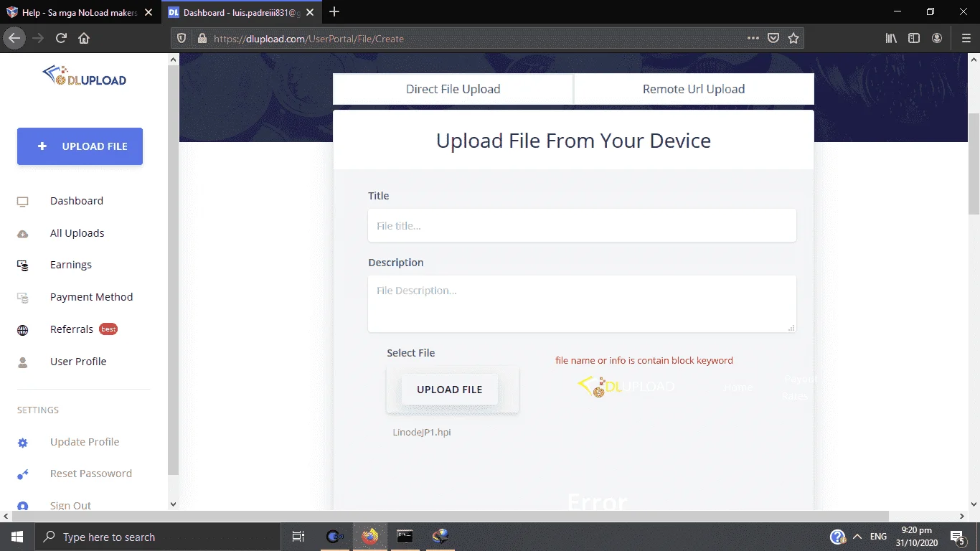
Task: Click the Windows search box
Action: [x=157, y=537]
